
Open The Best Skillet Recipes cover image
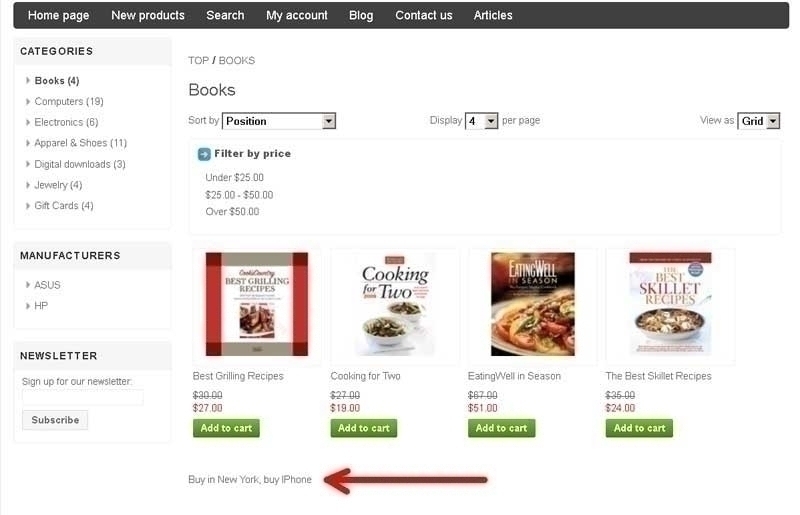(x=670, y=304)
